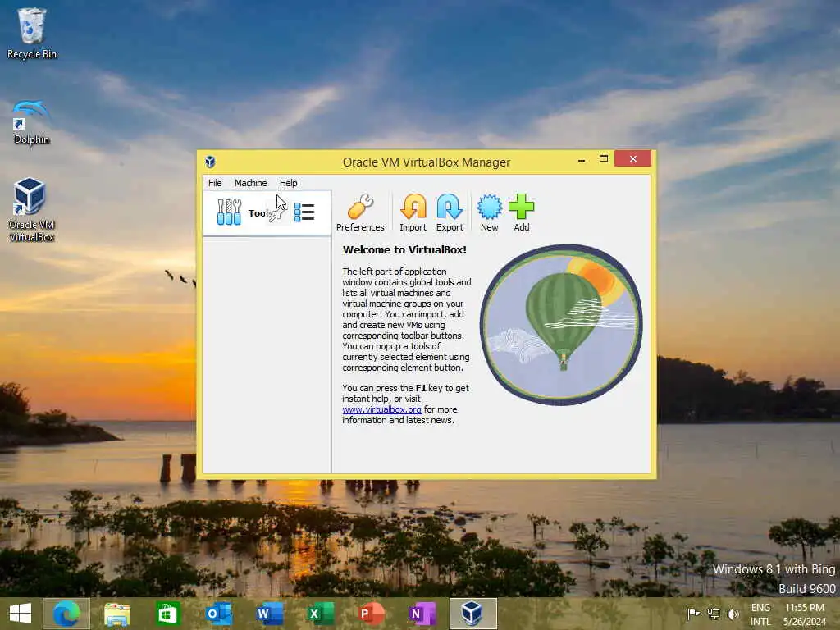This screenshot has height=630, width=840.
Task: Launch Microsoft Edge from taskbar
Action: point(66,614)
